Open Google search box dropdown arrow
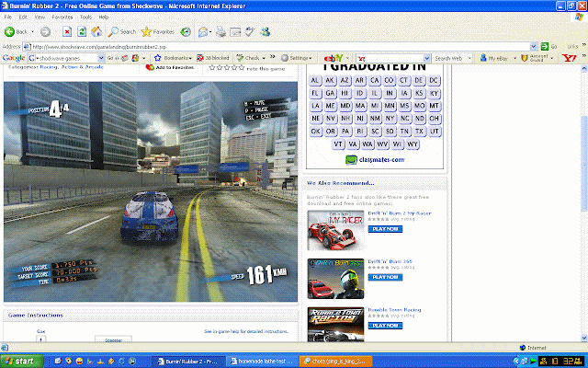The width and height of the screenshot is (588, 368). [101, 58]
